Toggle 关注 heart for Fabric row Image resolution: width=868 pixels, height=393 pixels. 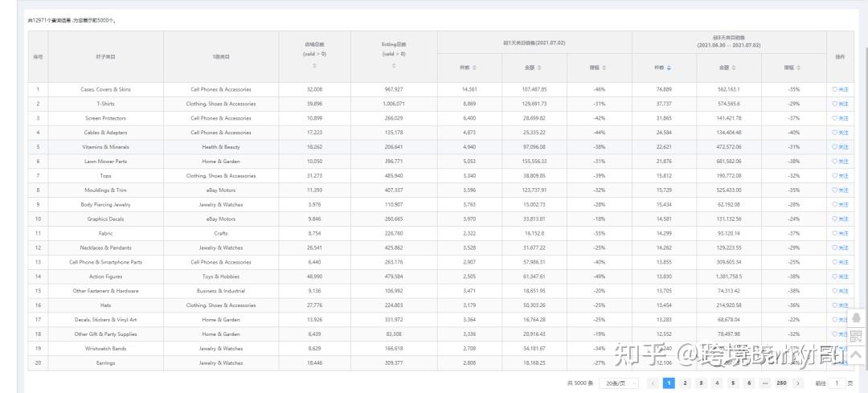pos(840,233)
